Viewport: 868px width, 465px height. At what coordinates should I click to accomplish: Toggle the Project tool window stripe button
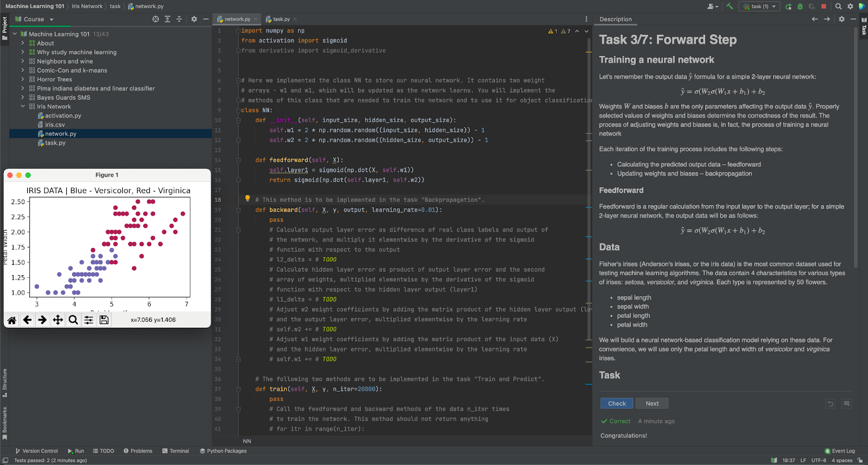[x=5, y=28]
